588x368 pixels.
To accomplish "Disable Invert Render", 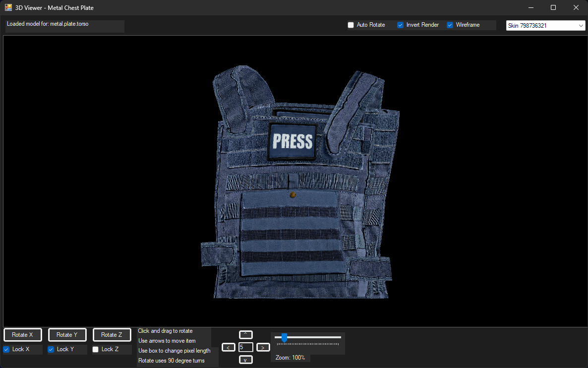I will [400, 25].
